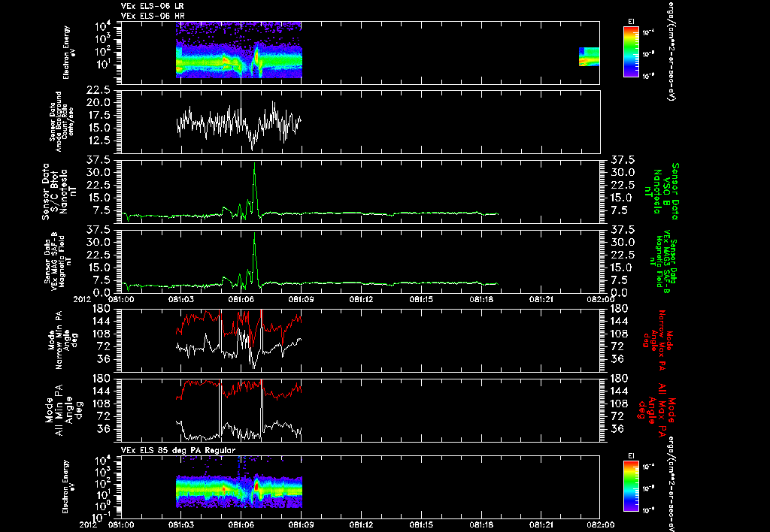Click the red "Narrow Max PA Angle" axis label
This screenshot has width=770, height=532.
click(x=657, y=339)
